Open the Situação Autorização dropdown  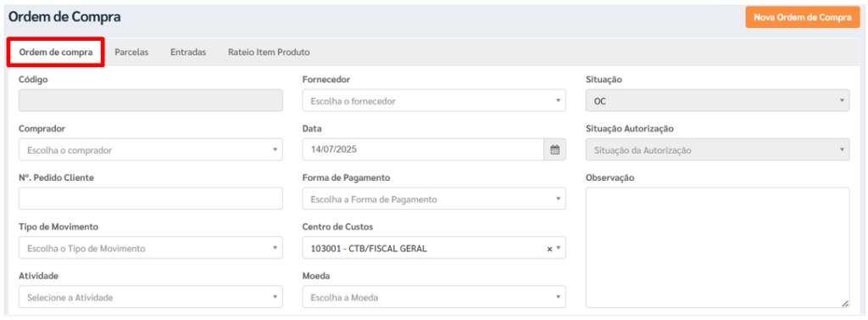coord(717,149)
